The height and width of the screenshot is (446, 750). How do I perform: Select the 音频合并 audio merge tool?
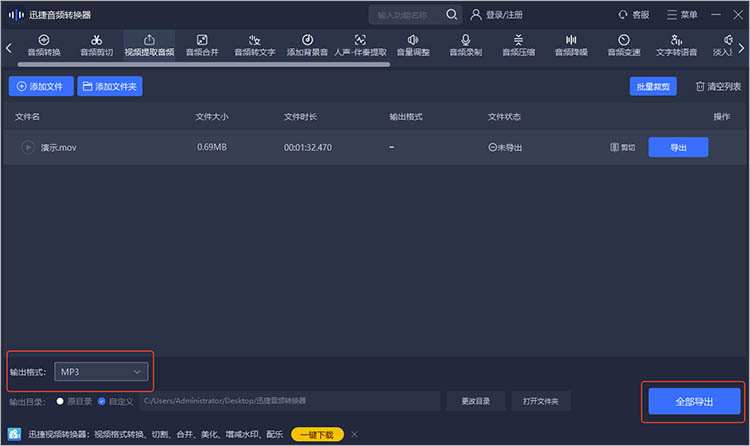coord(202,45)
